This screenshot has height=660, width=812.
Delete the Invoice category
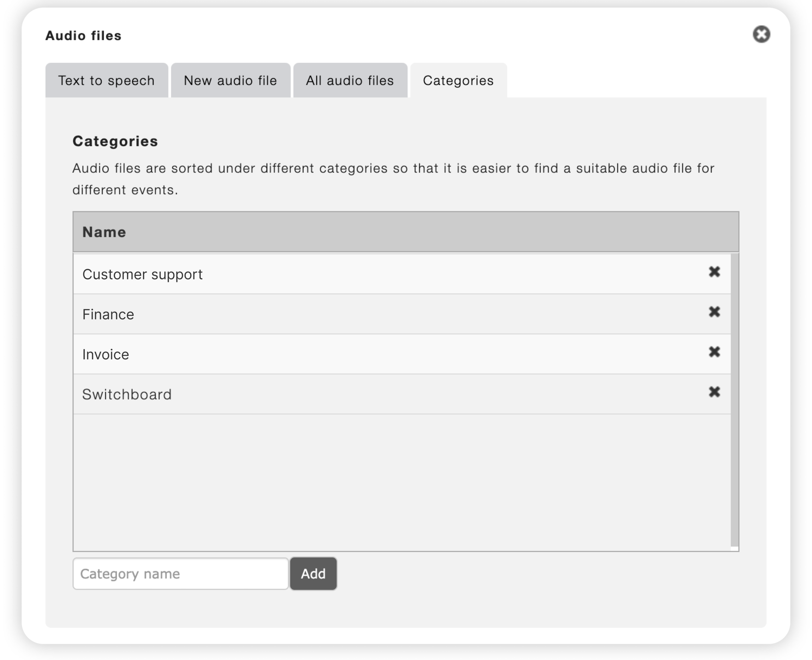coord(714,352)
